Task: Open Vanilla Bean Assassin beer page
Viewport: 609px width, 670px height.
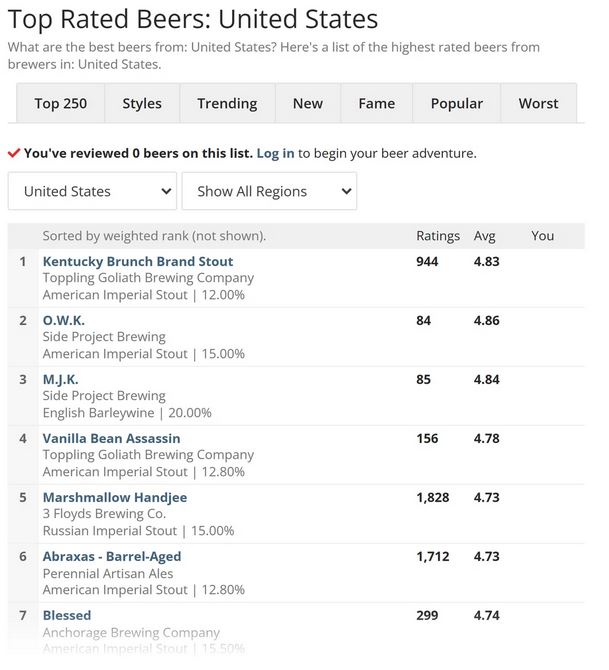Action: [112, 438]
